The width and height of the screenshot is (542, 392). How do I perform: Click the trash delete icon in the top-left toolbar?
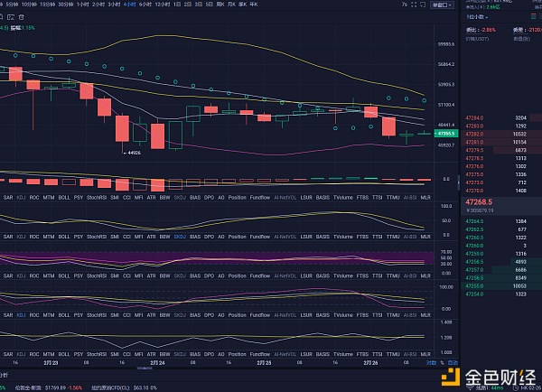click(22, 17)
